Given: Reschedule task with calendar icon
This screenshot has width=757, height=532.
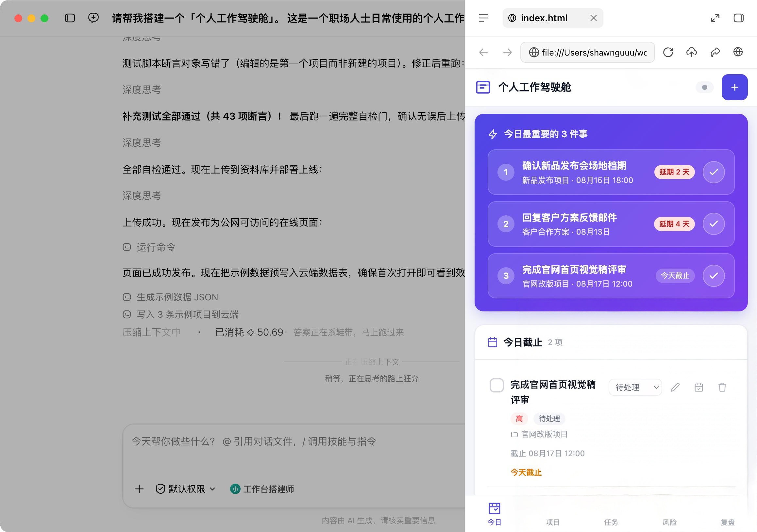Looking at the screenshot, I should [x=698, y=387].
